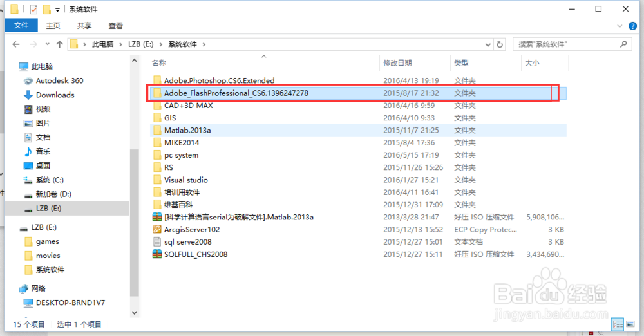Screen dimensions: 644x336
Task: Select the GIS folder icon
Action: pyautogui.click(x=157, y=118)
